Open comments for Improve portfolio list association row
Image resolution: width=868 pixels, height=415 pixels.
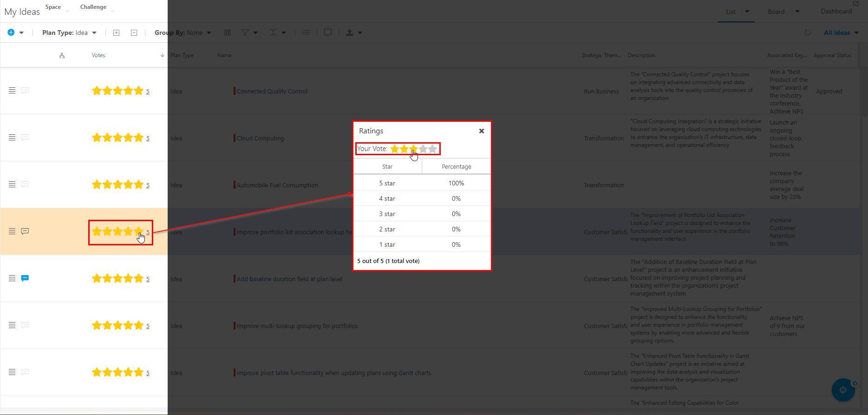point(25,231)
